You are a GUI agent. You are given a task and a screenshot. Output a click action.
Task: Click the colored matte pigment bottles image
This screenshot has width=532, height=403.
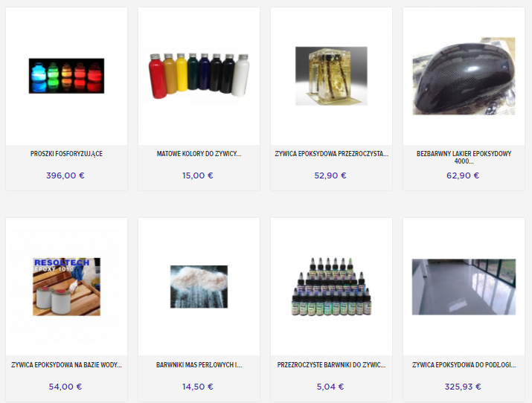pyautogui.click(x=199, y=76)
